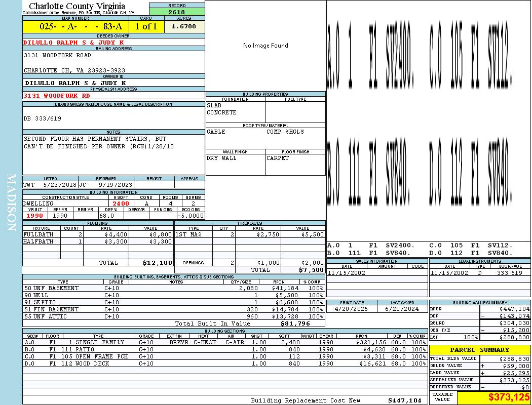
Task: Click mailing address 3131 WOODFORK ROAD
Action: click(x=57, y=55)
